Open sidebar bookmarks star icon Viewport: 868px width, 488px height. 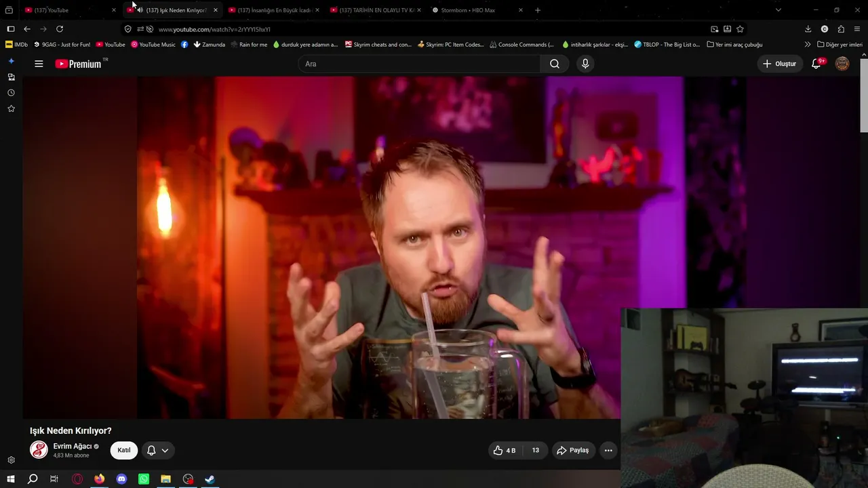pyautogui.click(x=11, y=108)
